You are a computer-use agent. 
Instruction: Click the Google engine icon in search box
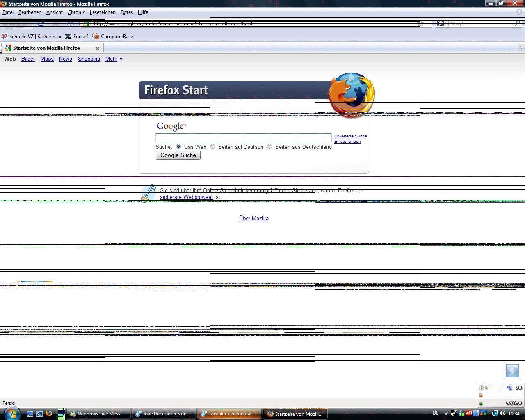pos(440,24)
